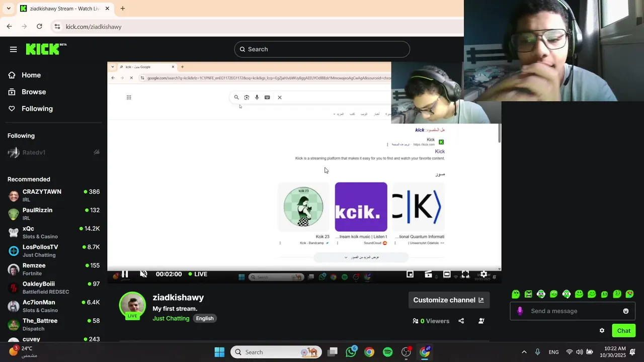
Task: Open followed channel Ratedv1
Action: tap(53, 152)
